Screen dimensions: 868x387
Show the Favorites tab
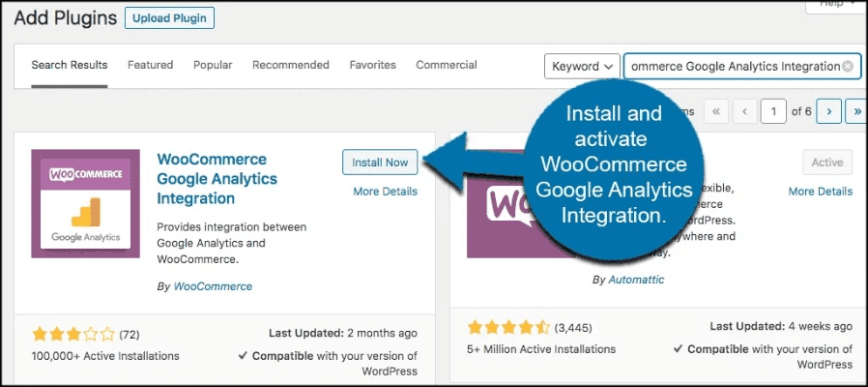click(373, 65)
